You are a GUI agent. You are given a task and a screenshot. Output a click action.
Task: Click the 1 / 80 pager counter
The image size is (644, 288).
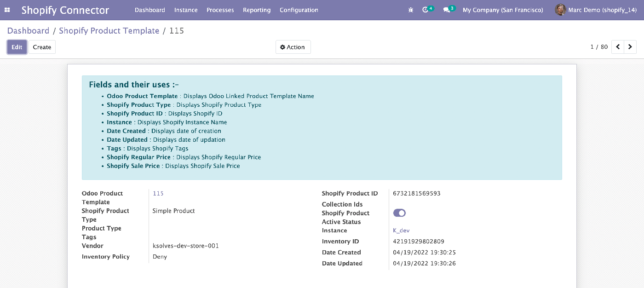tap(599, 47)
